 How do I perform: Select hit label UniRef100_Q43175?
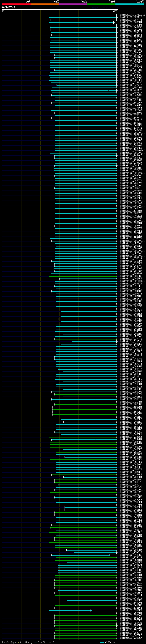tap(131, 90)
